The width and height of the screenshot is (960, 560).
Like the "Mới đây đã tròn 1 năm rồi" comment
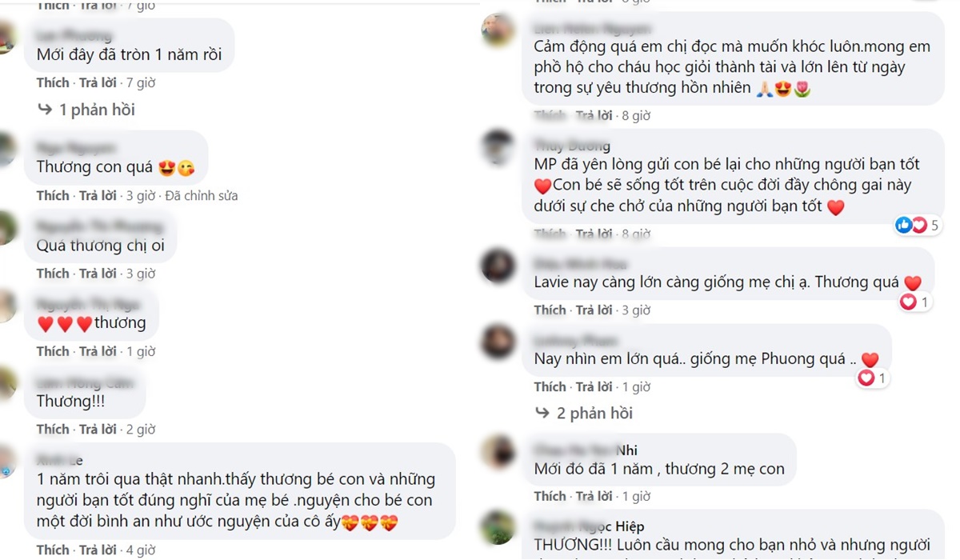tap(53, 82)
